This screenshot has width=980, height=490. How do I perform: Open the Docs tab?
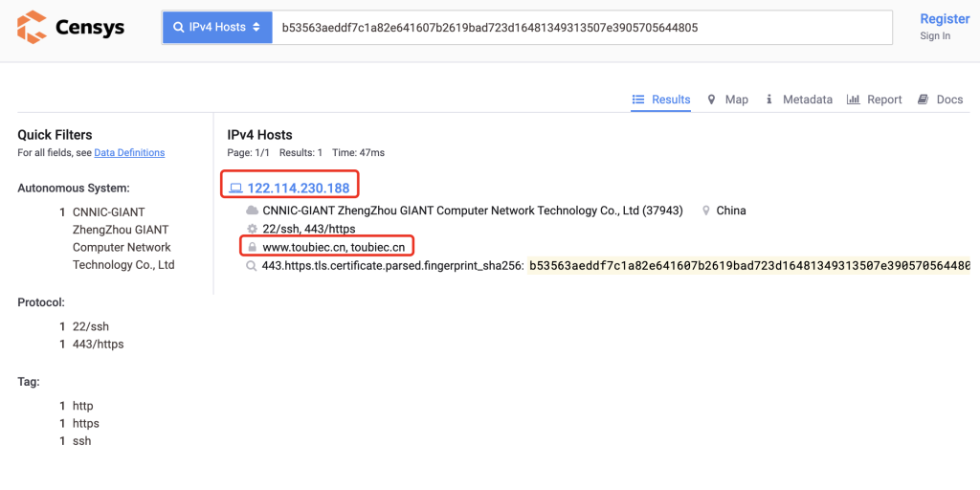(940, 100)
